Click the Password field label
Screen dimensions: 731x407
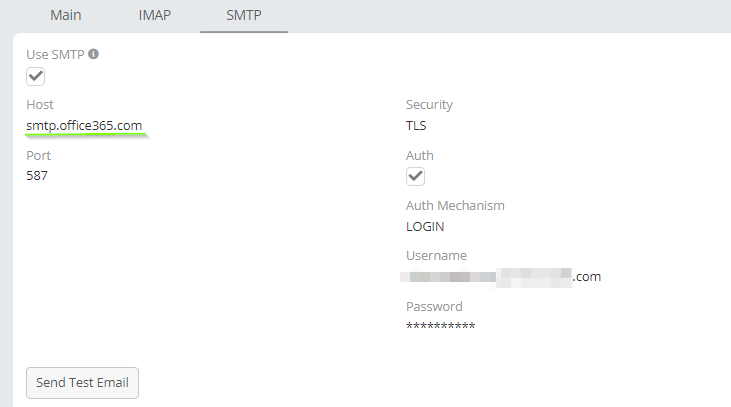point(434,306)
